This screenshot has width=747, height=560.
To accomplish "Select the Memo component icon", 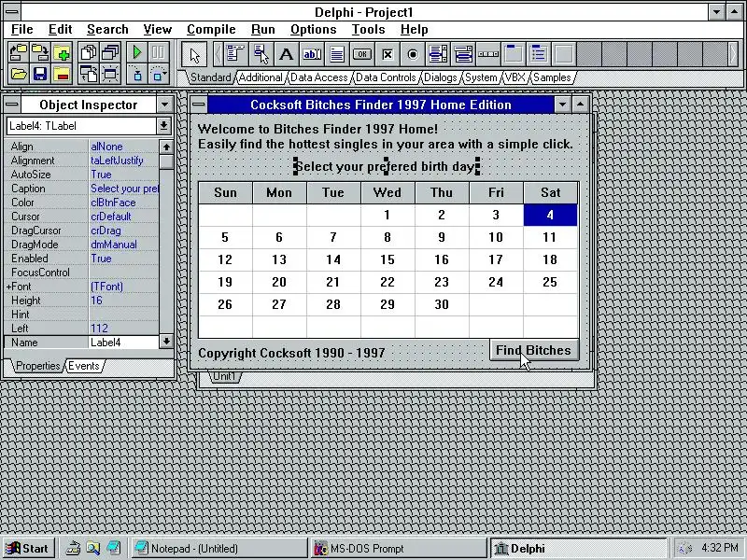I will pos(337,54).
